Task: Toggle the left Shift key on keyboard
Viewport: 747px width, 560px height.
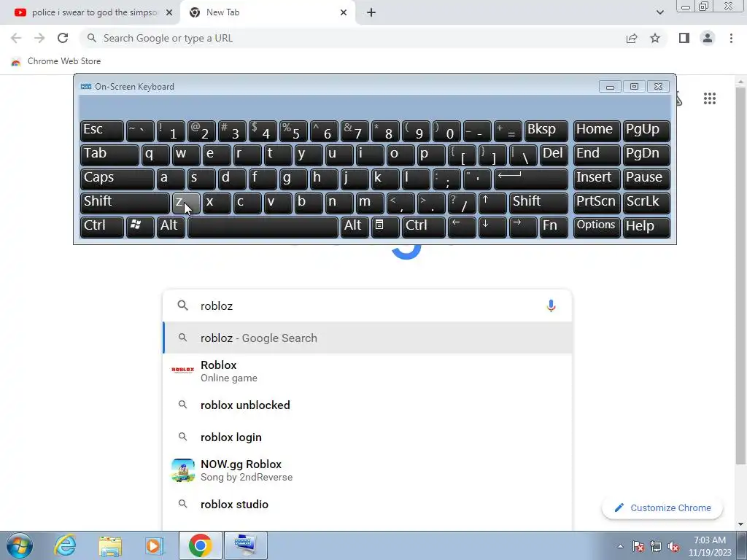Action: pyautogui.click(x=125, y=203)
